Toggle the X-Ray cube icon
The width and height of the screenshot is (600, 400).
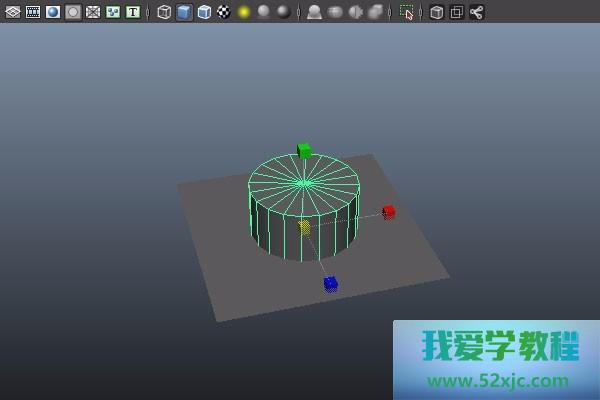(x=437, y=12)
